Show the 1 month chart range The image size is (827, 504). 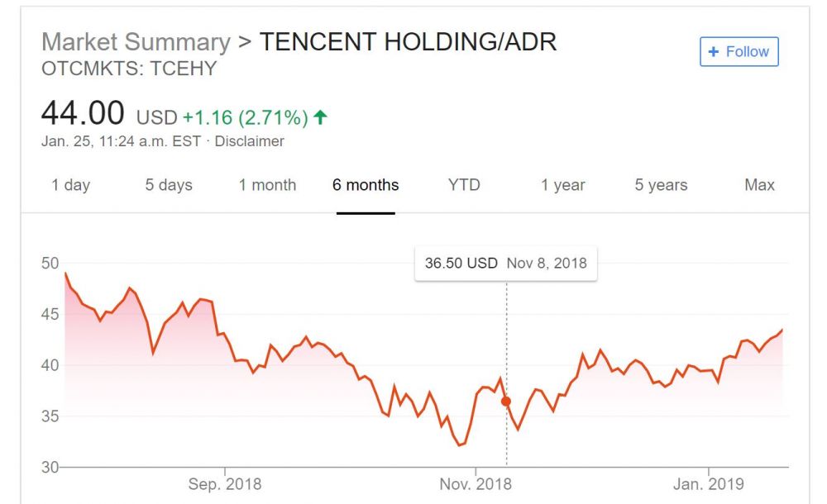click(267, 185)
